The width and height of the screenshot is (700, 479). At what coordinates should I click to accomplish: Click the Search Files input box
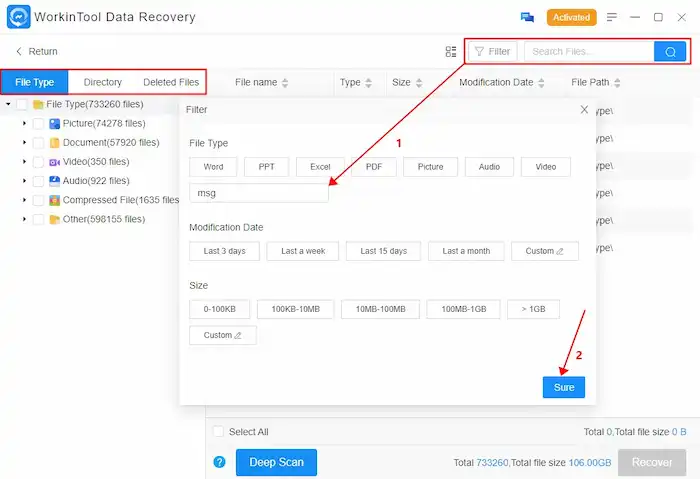point(589,52)
